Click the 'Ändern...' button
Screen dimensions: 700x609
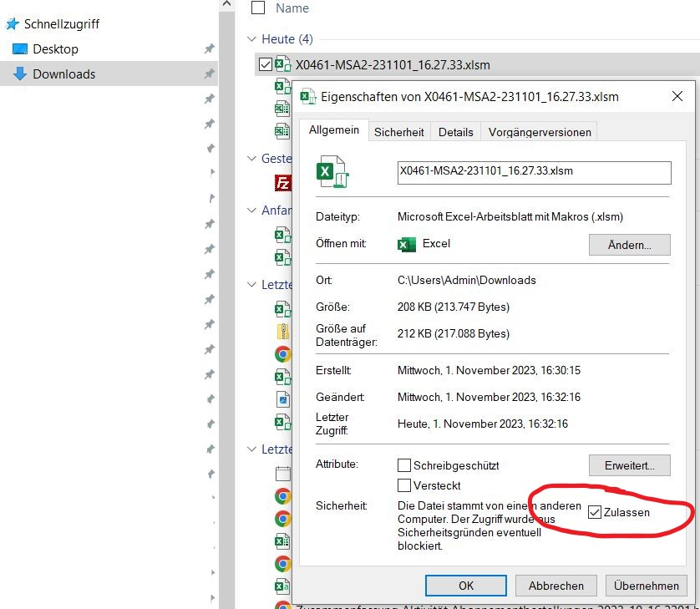point(630,244)
